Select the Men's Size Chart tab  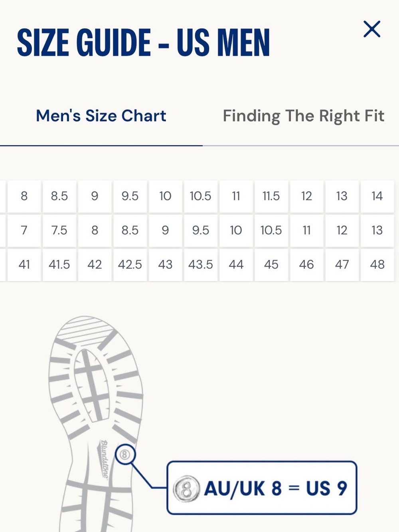click(x=101, y=116)
